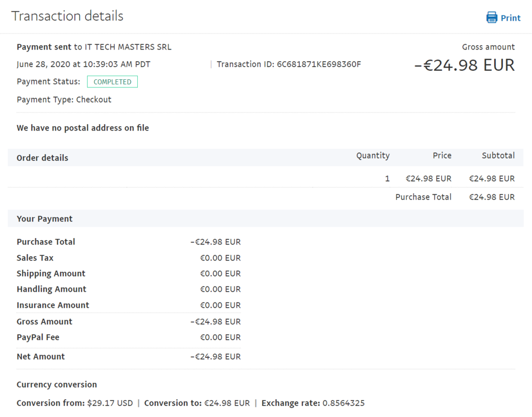
Task: Click the Your Payment section header
Action: [x=45, y=219]
